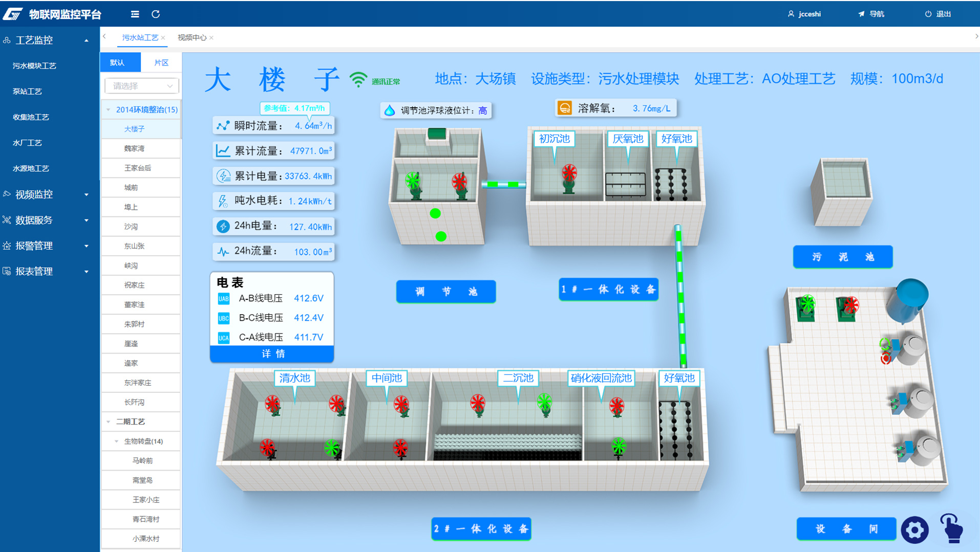Open the jcceshi user account
Viewport: 980px width, 552px height.
pos(804,14)
